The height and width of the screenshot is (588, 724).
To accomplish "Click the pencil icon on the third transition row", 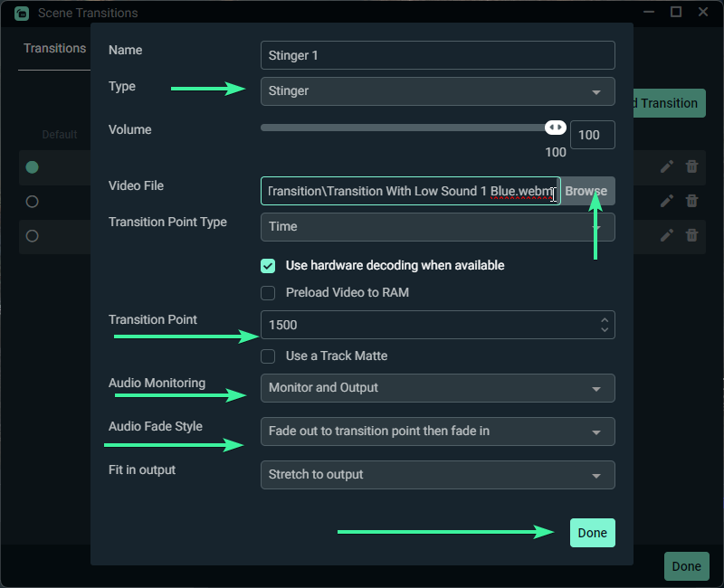I will 667,235.
